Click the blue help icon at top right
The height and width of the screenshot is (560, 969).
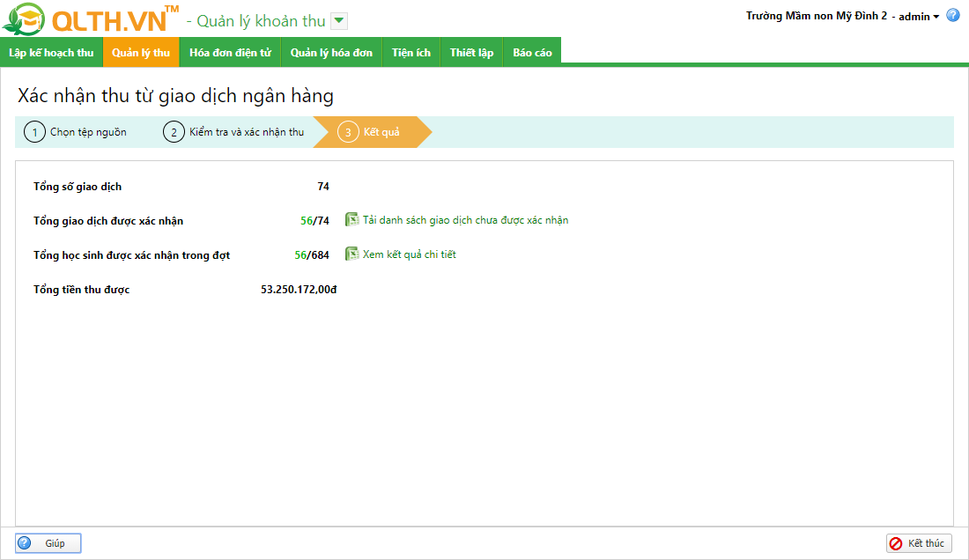tap(953, 16)
